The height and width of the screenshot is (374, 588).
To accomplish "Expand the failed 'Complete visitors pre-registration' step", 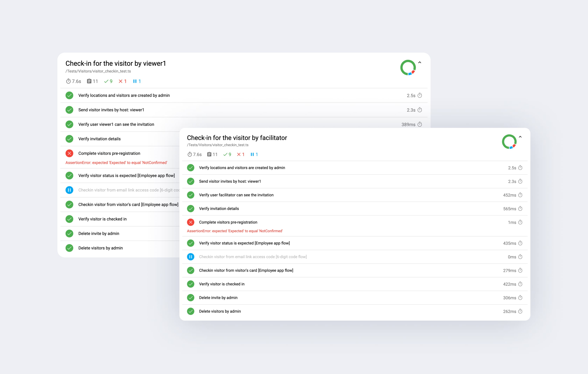I will pos(228,222).
